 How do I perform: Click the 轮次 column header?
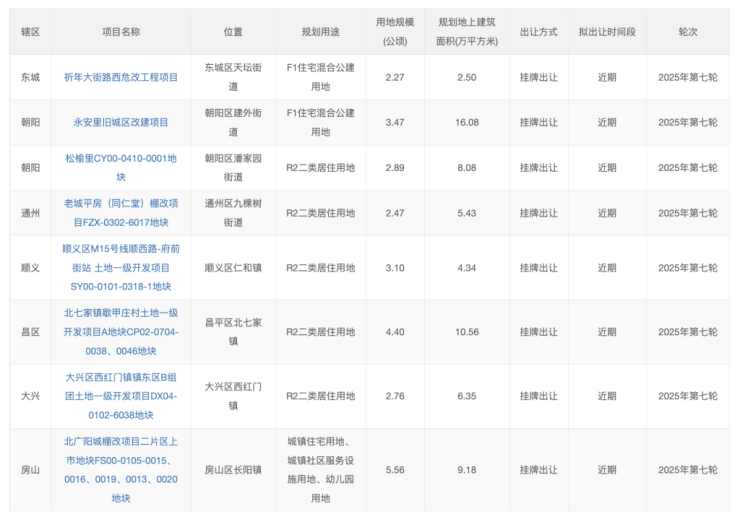point(688,31)
